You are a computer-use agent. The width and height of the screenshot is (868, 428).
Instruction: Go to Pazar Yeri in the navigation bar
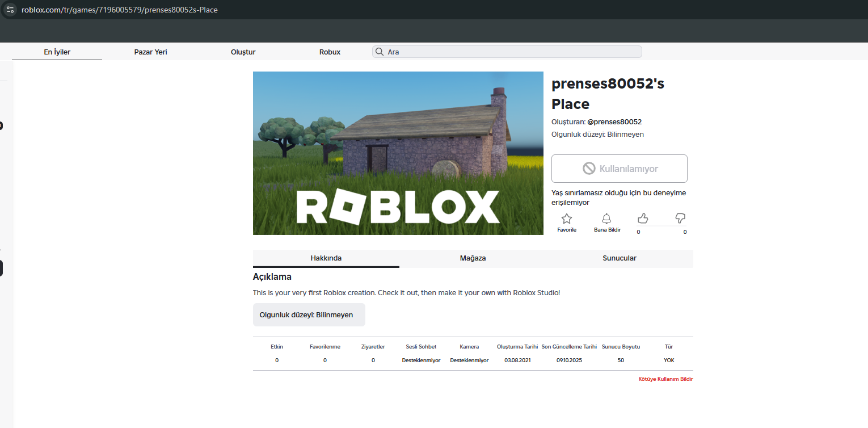click(x=150, y=52)
